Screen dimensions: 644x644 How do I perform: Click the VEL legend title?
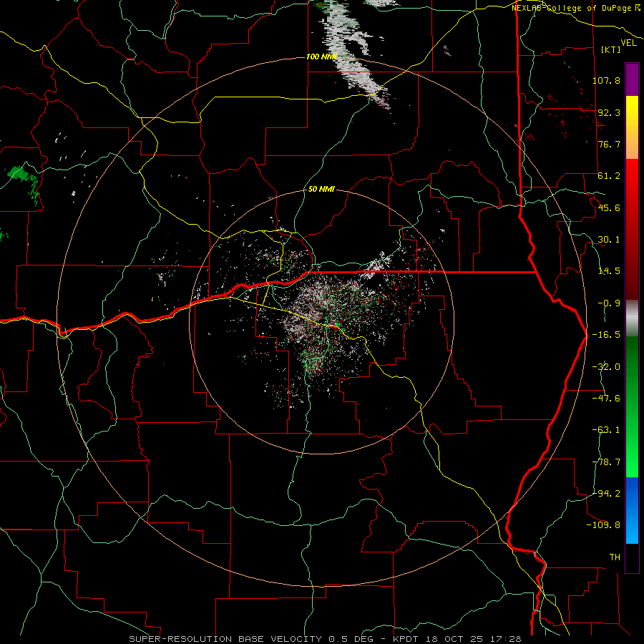(628, 43)
